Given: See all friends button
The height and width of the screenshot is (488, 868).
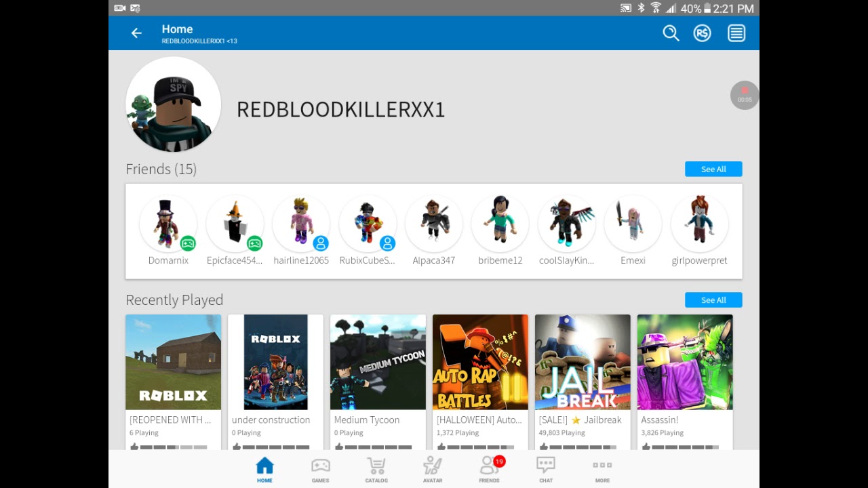Looking at the screenshot, I should tap(713, 169).
